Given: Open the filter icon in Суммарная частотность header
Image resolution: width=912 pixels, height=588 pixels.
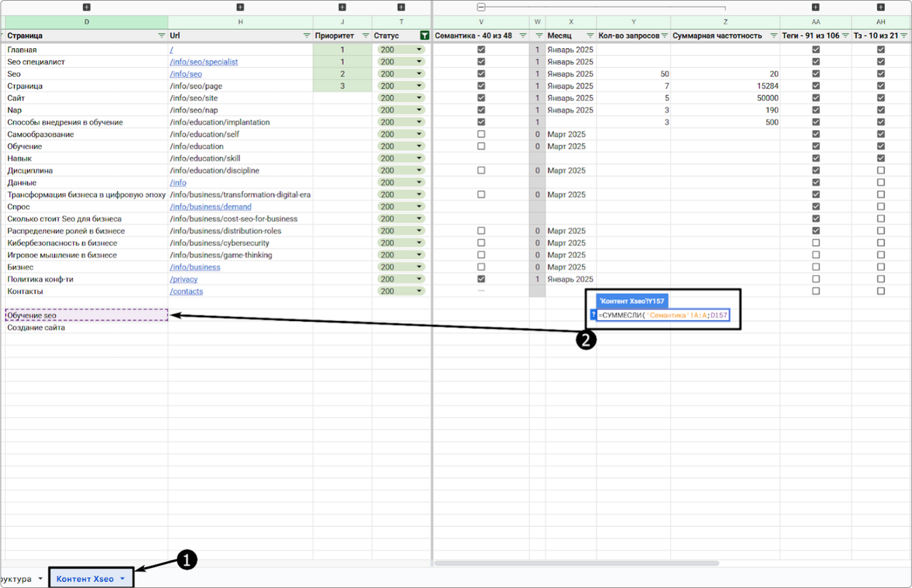Looking at the screenshot, I should point(774,36).
